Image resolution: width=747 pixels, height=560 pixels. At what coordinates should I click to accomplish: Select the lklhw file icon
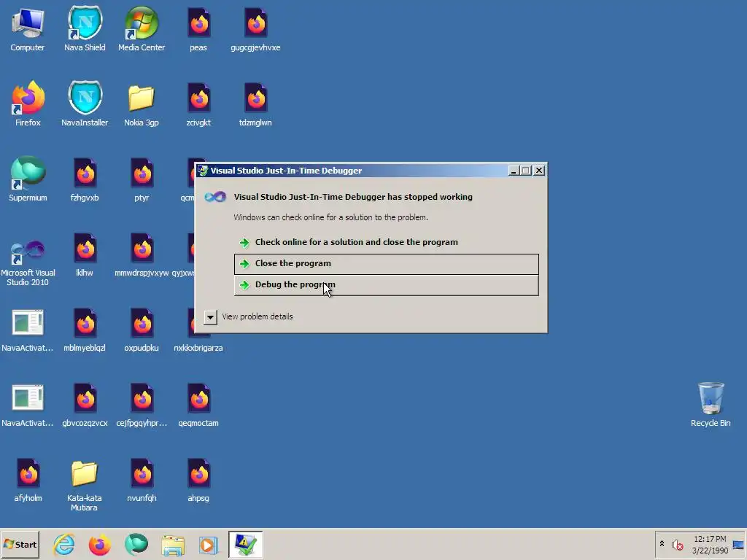[x=85, y=255]
